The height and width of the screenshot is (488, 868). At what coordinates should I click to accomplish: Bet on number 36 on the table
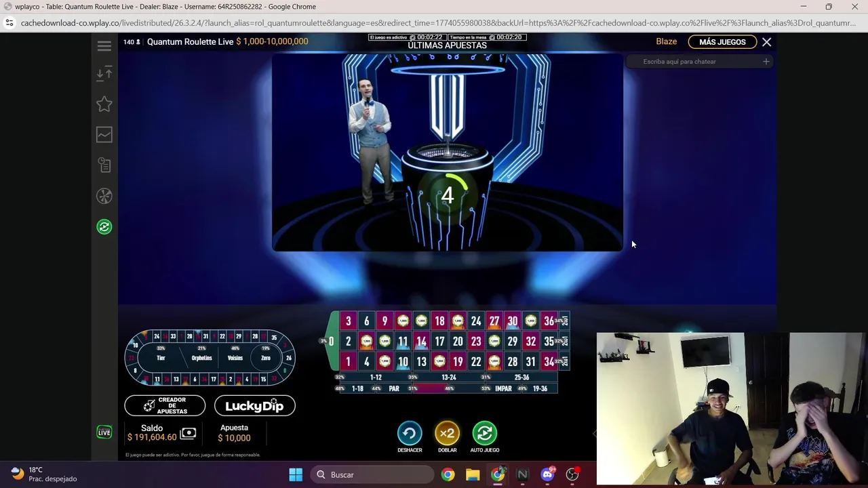[x=549, y=321]
